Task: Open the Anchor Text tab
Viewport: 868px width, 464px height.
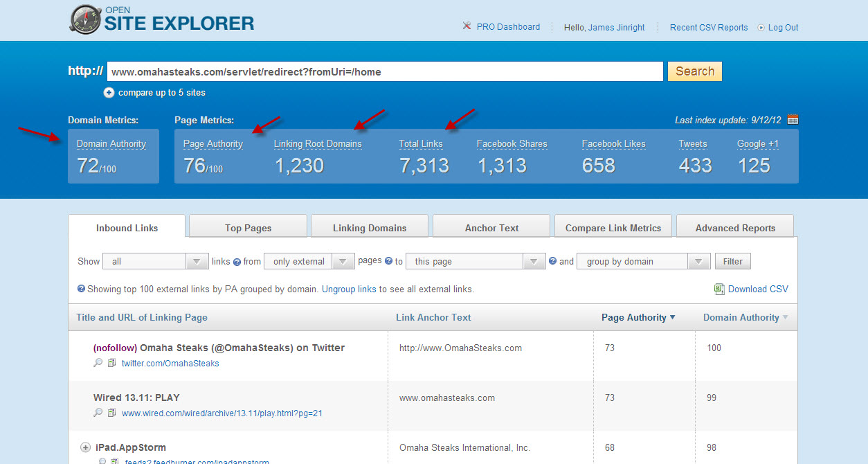Action: pyautogui.click(x=491, y=227)
